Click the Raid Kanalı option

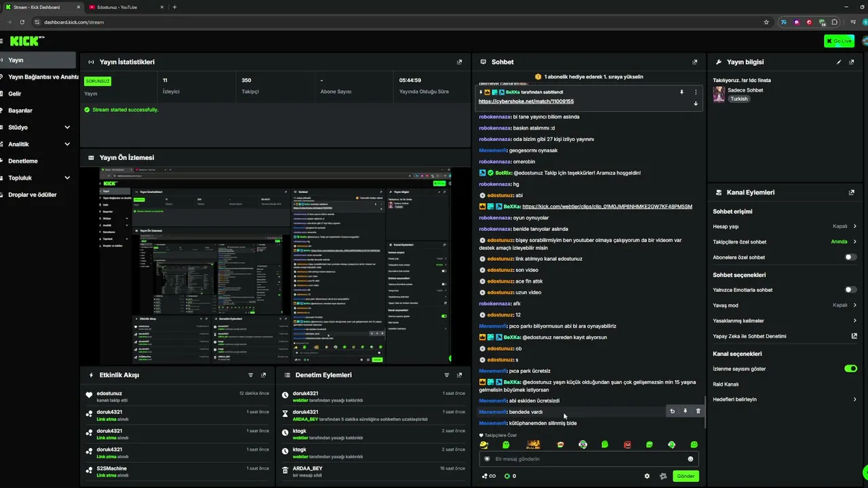(x=726, y=384)
